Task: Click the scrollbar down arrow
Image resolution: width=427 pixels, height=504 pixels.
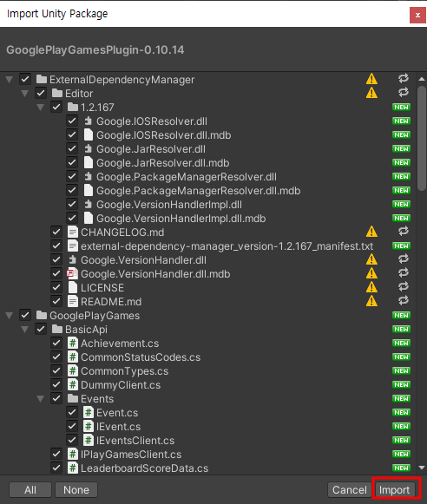Action: click(422, 468)
